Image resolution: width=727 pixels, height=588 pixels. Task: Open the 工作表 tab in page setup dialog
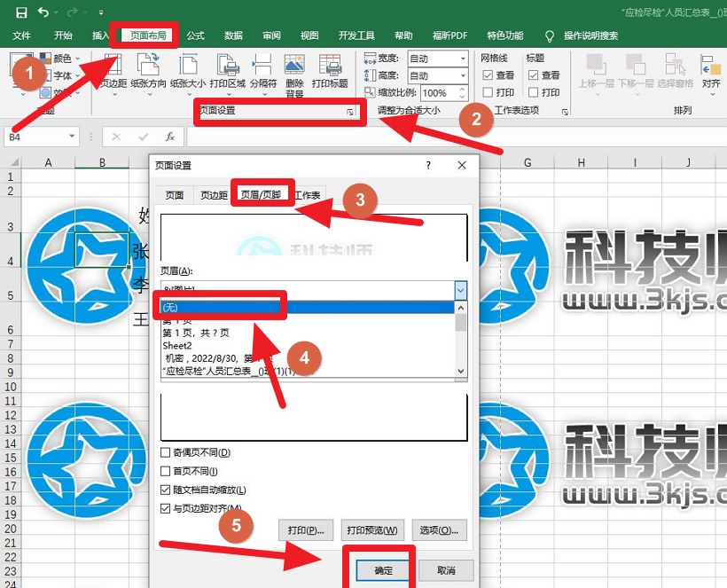308,195
